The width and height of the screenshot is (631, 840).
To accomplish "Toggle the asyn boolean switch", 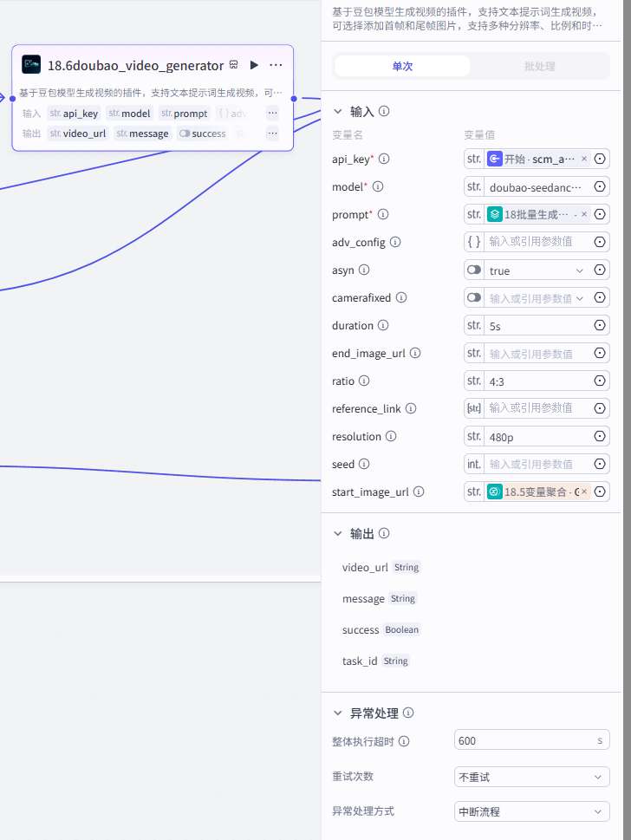I will point(474,270).
